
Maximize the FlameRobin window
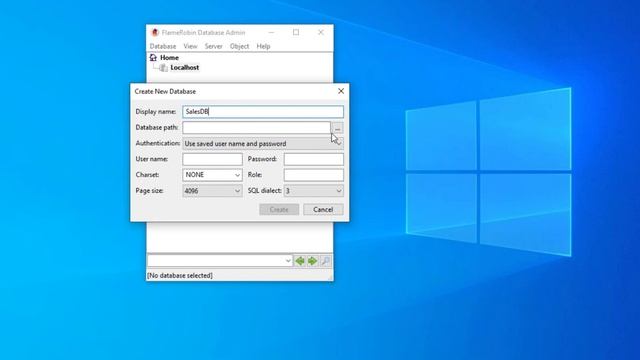tap(296, 32)
